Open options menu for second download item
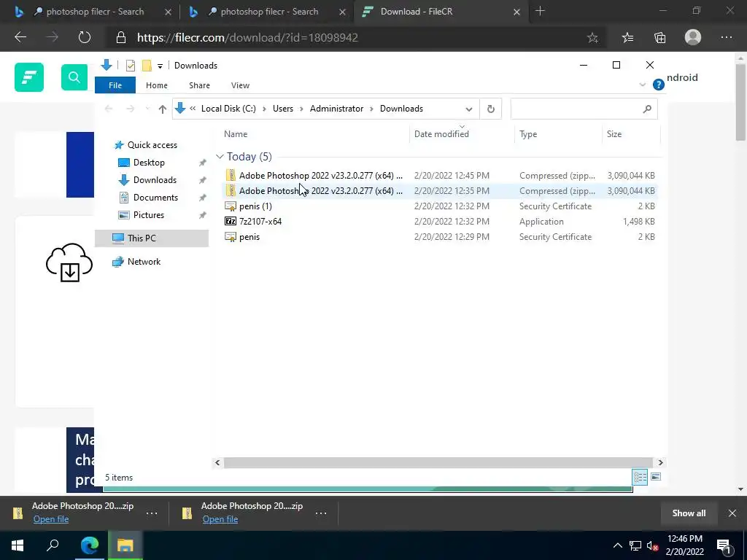Screen dimensions: 747x560 321,513
